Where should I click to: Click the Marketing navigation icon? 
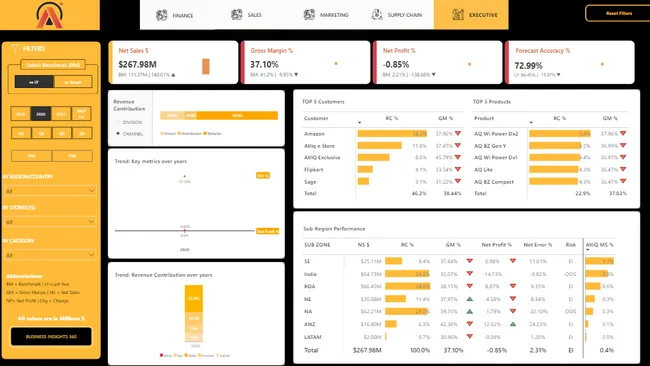pyautogui.click(x=309, y=15)
